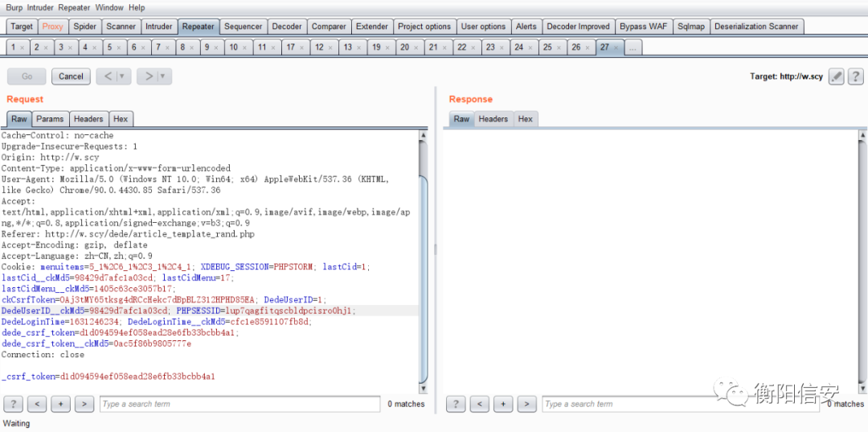Select the response Raw tab
Viewport: 868px width, 432px height.
(461, 119)
